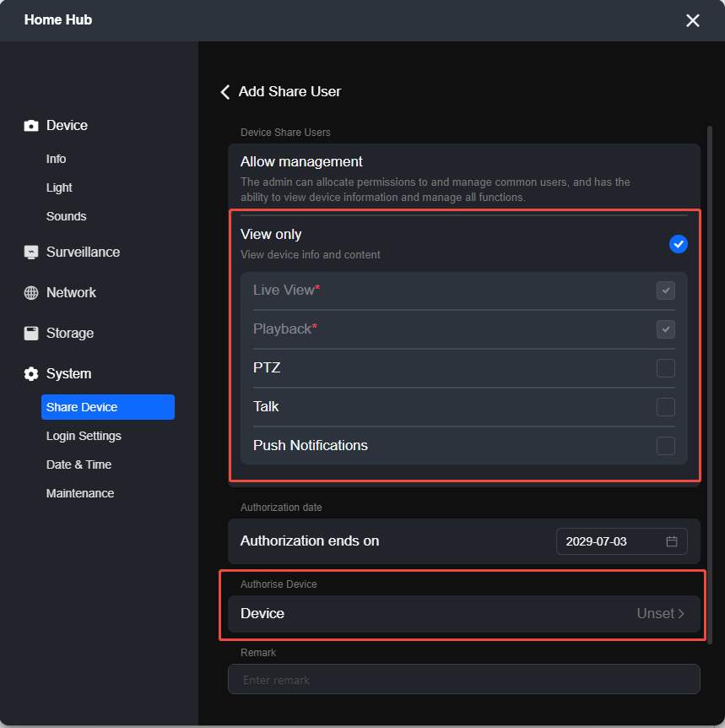Click the Push Notifications label
Viewport: 725px width, 728px height.
(x=311, y=446)
